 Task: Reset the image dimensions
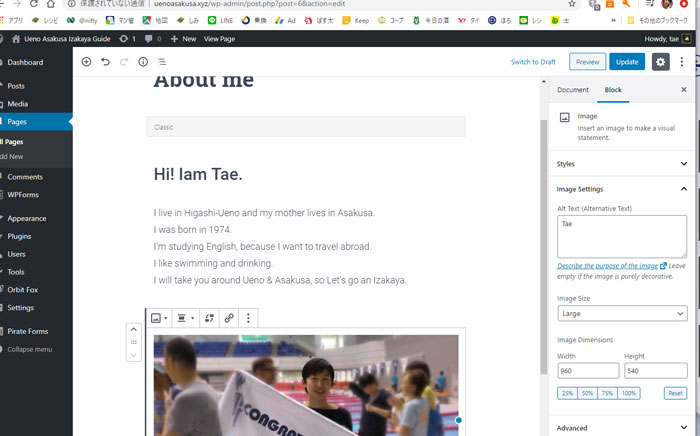[x=675, y=393]
